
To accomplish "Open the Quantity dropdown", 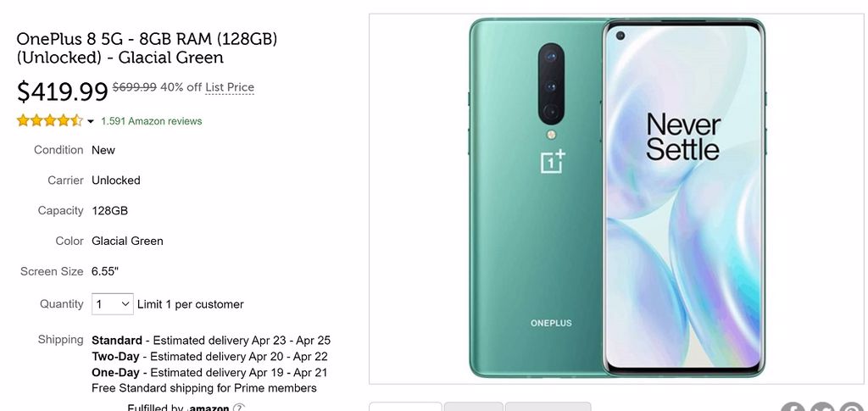I will click(113, 303).
